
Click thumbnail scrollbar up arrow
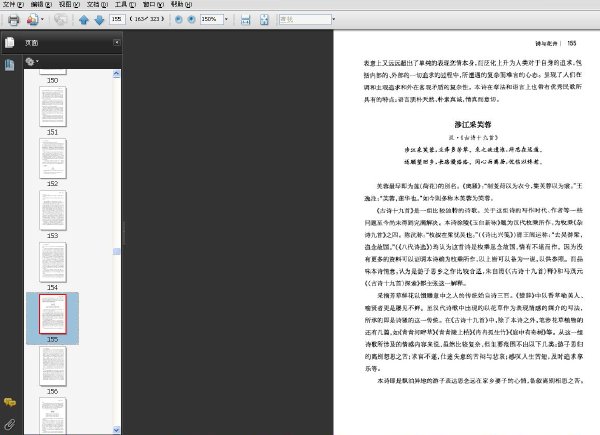(x=117, y=74)
